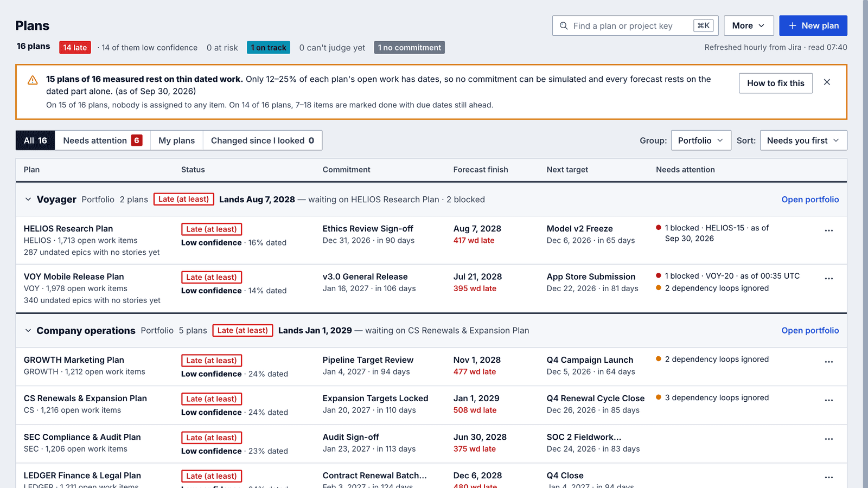868x488 pixels.
Task: Click 1 blocked HELIOS-15 attention item
Action: [x=712, y=233]
